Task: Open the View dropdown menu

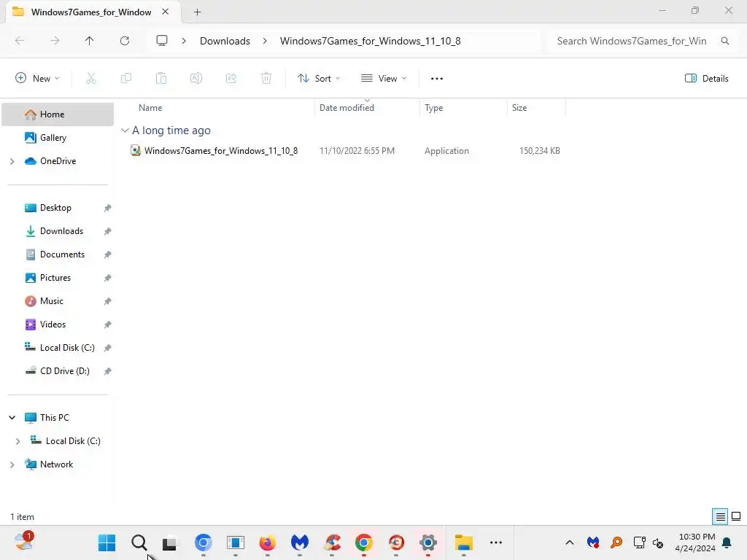Action: click(x=384, y=79)
